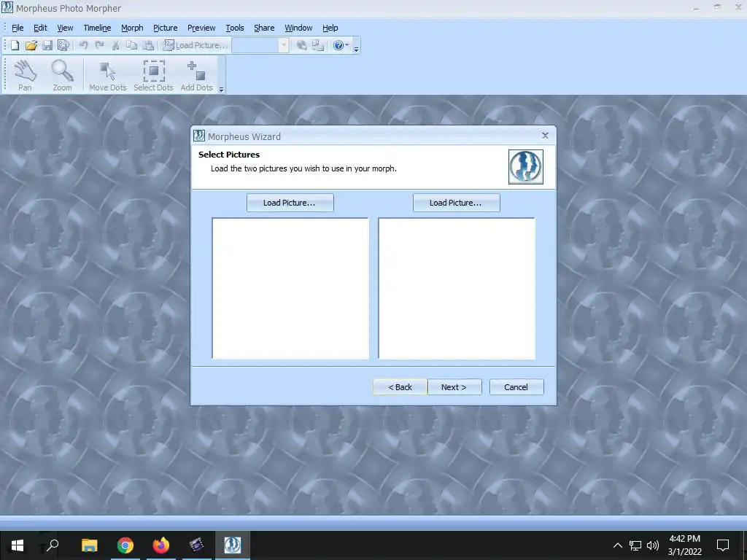Open the notification center icon
The width and height of the screenshot is (747, 560).
[x=723, y=545]
